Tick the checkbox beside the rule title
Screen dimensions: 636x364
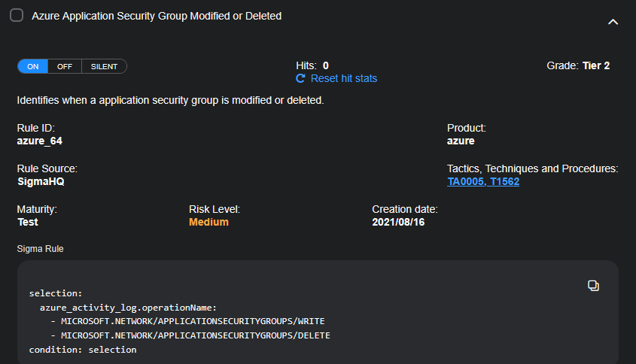(x=17, y=16)
